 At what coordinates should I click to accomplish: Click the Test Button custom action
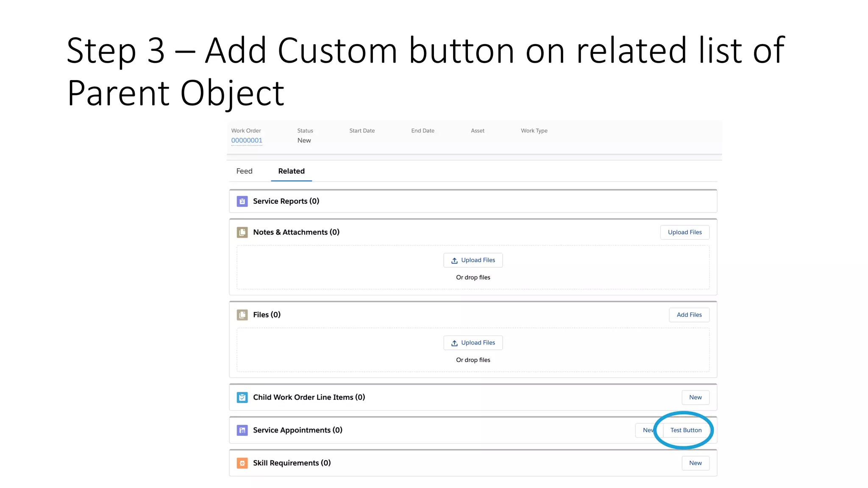(x=686, y=430)
